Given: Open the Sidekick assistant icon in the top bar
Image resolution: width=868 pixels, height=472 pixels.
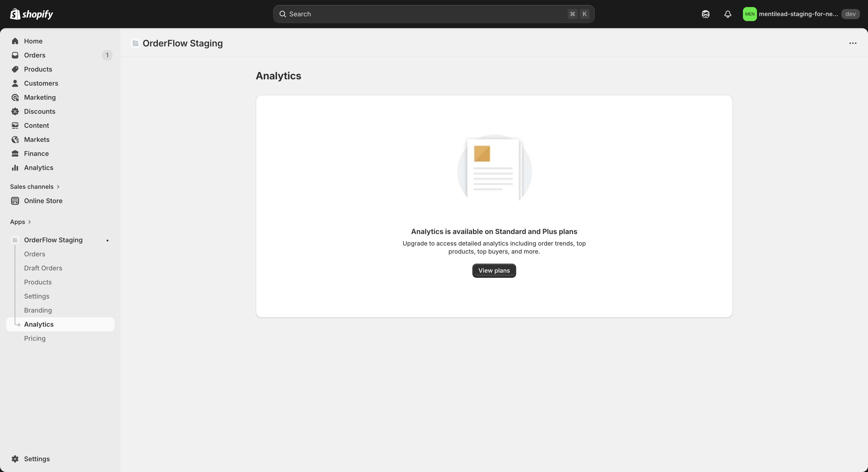Looking at the screenshot, I should click(705, 14).
